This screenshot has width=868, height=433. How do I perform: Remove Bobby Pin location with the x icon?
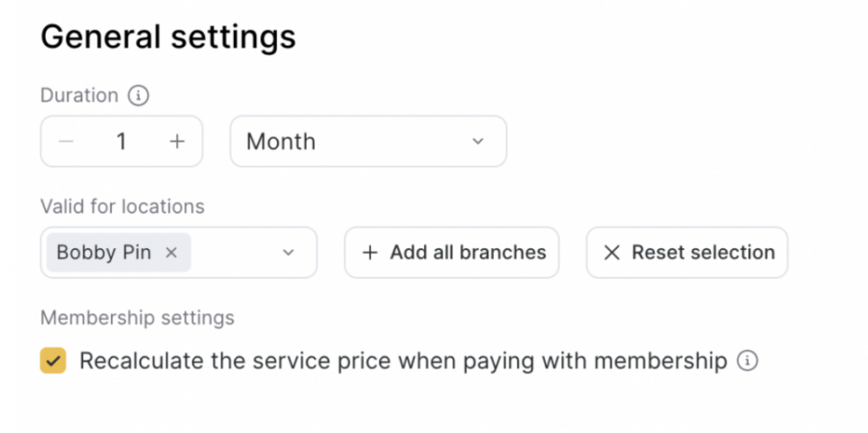[x=171, y=253]
